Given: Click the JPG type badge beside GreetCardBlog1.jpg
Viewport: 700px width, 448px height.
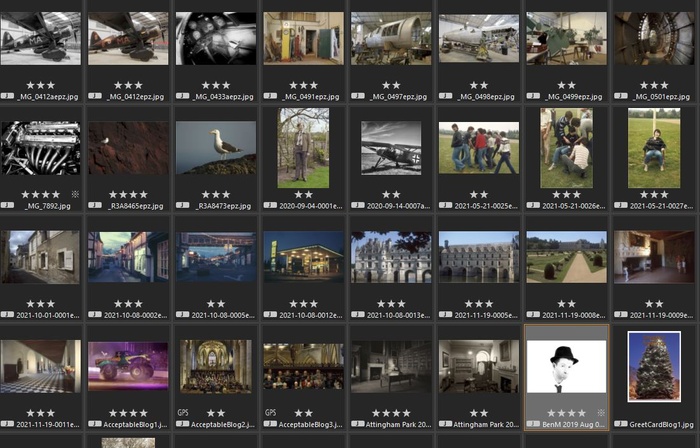Looking at the screenshot, I should tap(621, 425).
